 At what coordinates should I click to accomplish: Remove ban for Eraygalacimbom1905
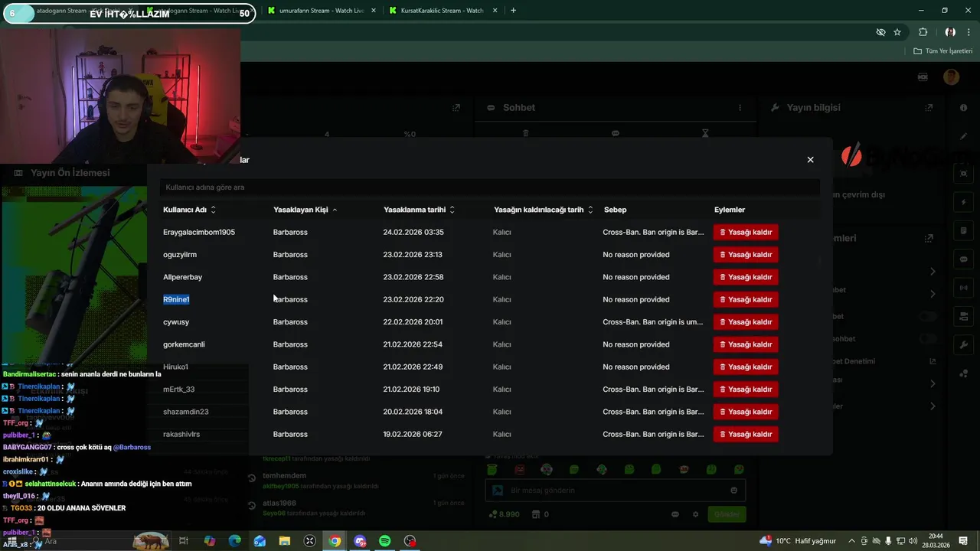pos(746,232)
